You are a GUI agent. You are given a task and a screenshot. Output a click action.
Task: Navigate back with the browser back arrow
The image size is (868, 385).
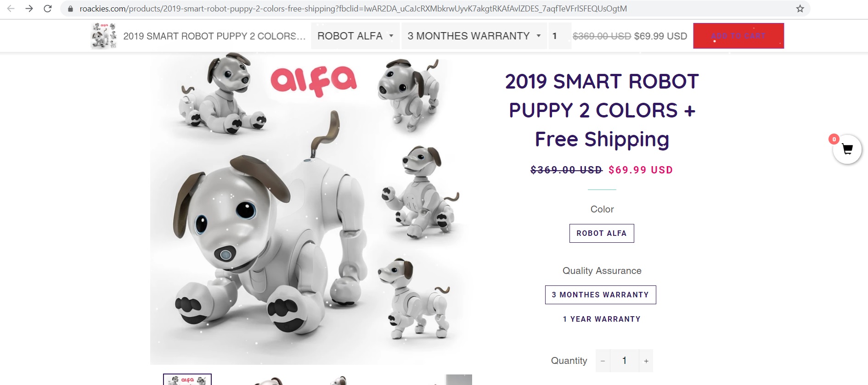tap(11, 8)
